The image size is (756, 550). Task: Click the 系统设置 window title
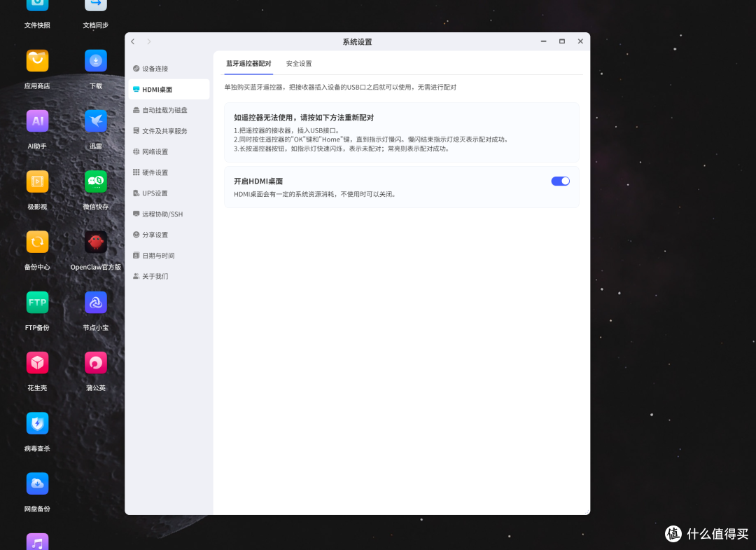(x=357, y=42)
